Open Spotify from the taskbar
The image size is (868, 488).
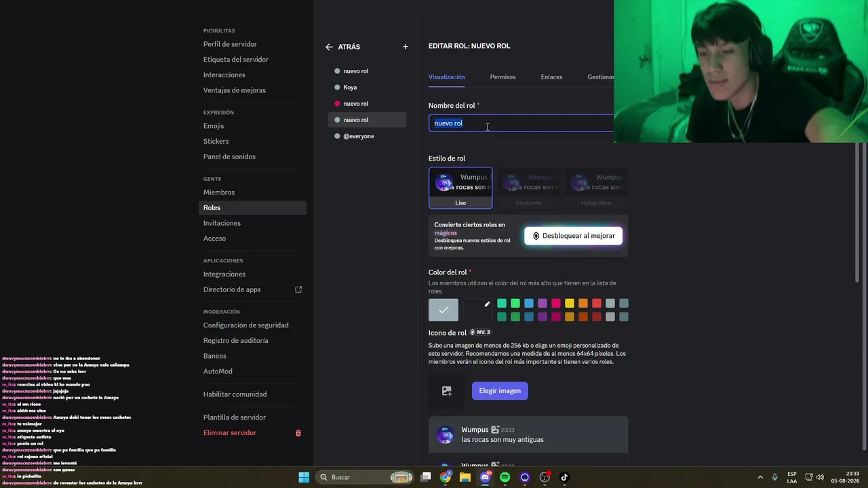(x=505, y=477)
